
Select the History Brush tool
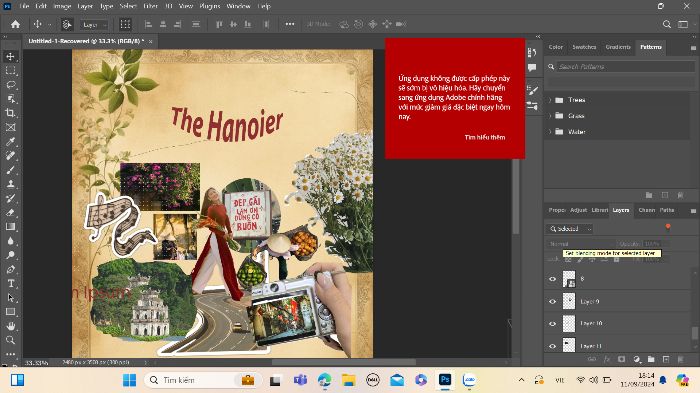[11, 198]
